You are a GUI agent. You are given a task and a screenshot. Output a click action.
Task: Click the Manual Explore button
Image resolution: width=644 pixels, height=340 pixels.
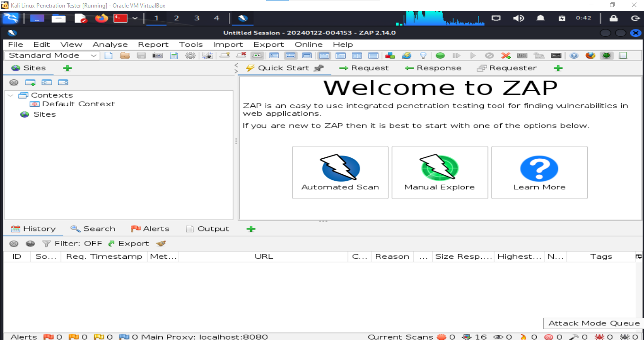440,172
